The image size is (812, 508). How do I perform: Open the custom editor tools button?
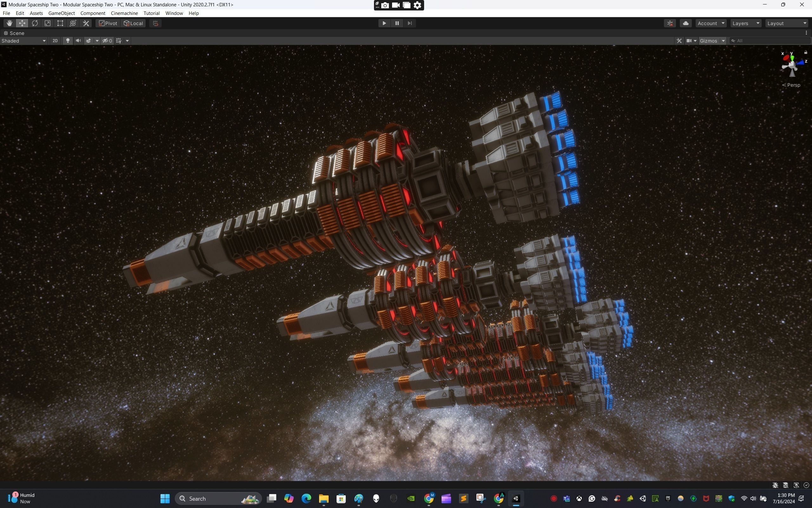pos(86,23)
